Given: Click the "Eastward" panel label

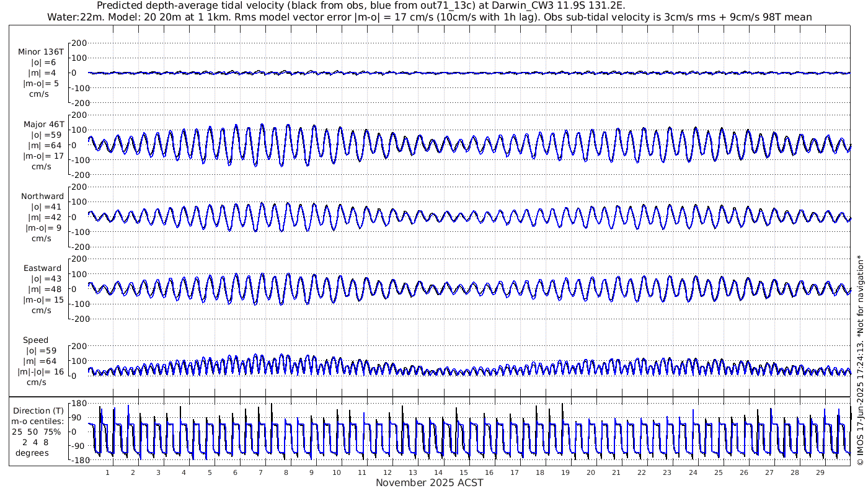Looking at the screenshot, I should (x=42, y=268).
